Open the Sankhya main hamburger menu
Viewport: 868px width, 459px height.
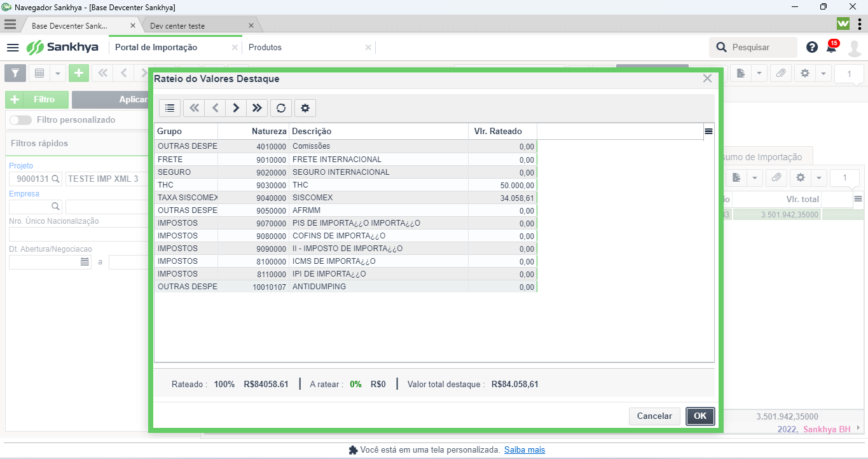[13, 48]
